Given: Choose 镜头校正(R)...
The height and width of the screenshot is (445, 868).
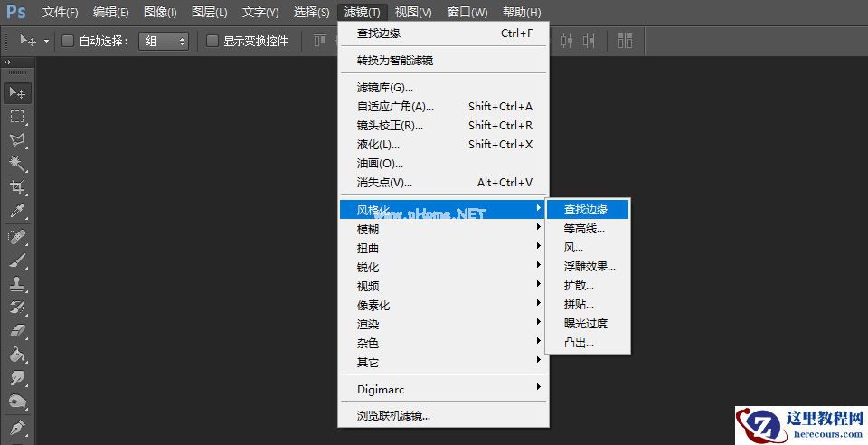Looking at the screenshot, I should click(443, 125).
